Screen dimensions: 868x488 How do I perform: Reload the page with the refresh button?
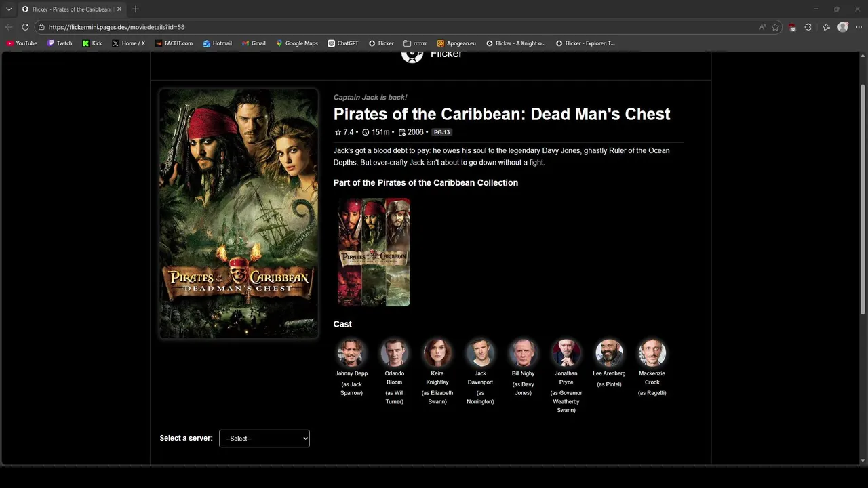pos(25,27)
